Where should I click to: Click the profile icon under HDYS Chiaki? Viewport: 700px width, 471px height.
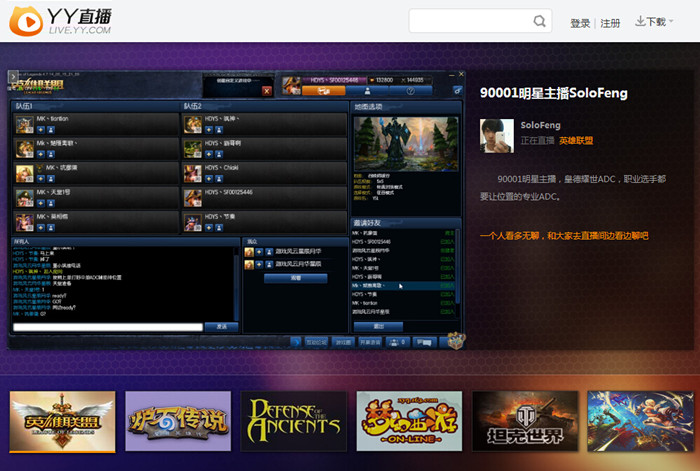219,179
